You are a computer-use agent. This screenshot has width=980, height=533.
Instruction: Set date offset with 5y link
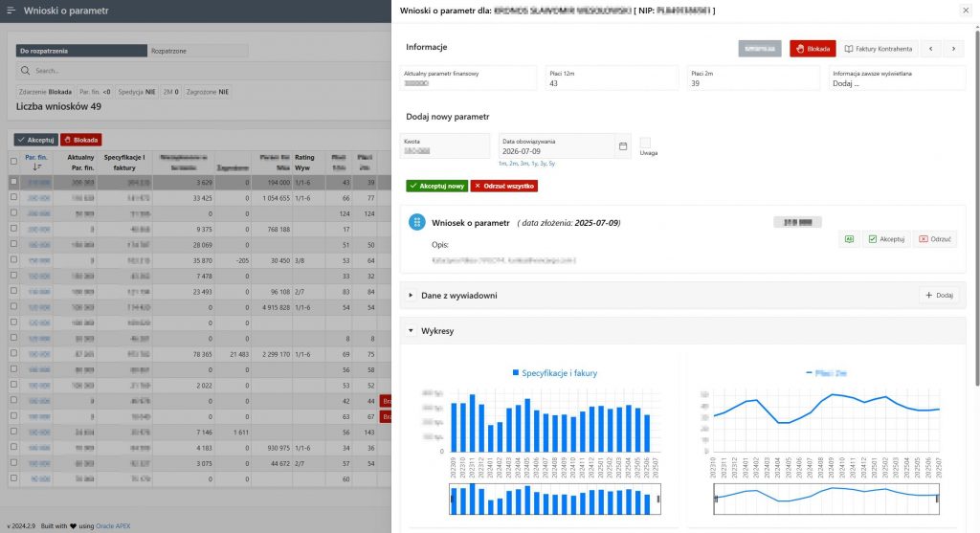552,163
